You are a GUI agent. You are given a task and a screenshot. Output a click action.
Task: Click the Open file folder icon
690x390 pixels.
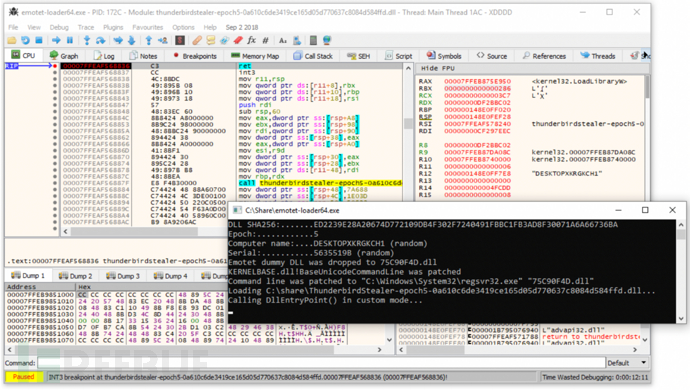pyautogui.click(x=12, y=40)
